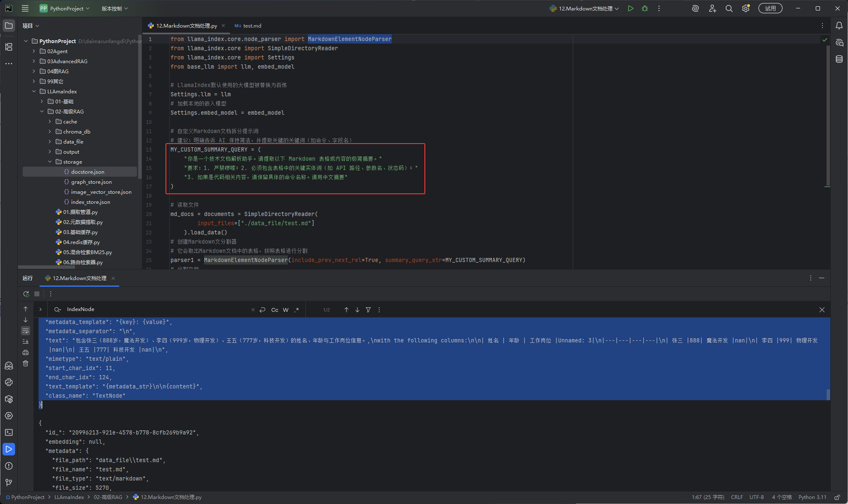The width and height of the screenshot is (848, 504).
Task: Toggle read-only lock in status bar
Action: click(837, 497)
